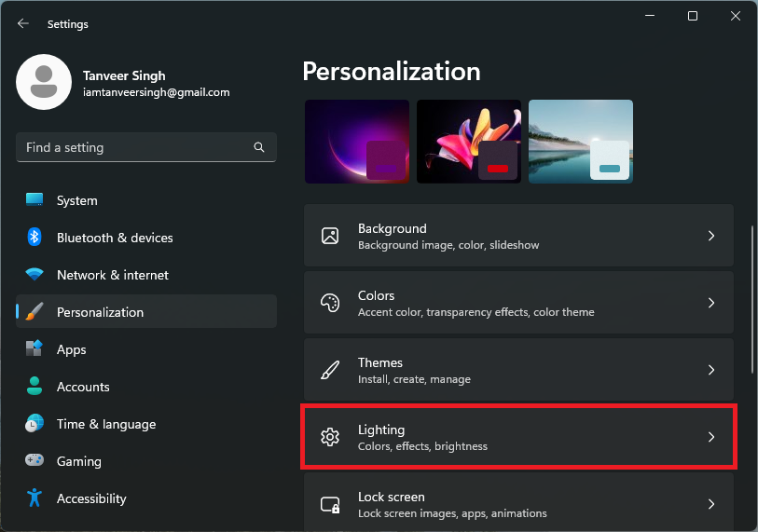
Task: Click the iamtanveersingh@gmail.com email text
Action: click(156, 92)
